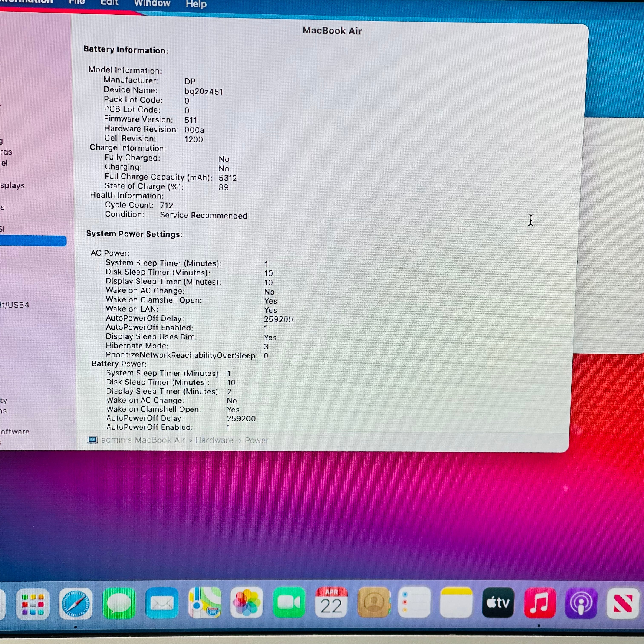Click the 'Model Information:' label
This screenshot has height=644, width=644.
coord(125,70)
